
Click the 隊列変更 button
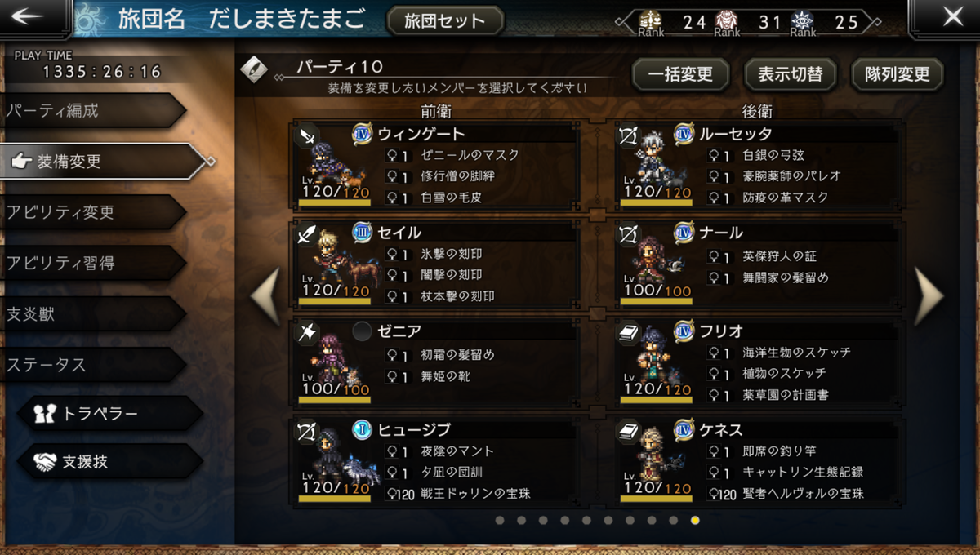(898, 74)
